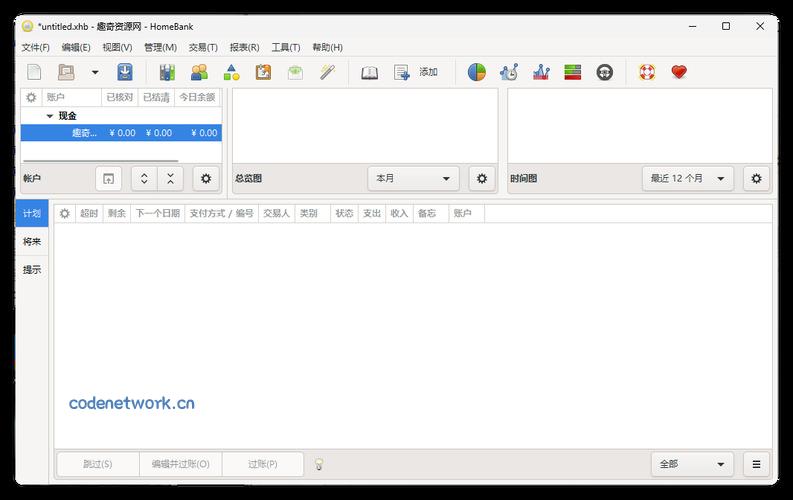Click the red heart donate icon
This screenshot has height=500, width=793.
(679, 72)
